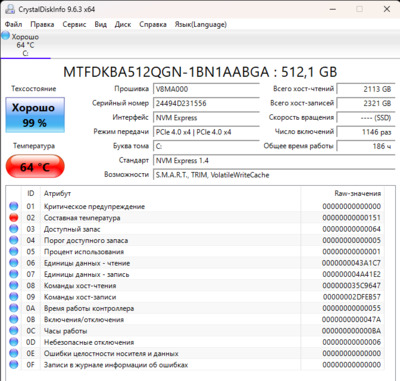Open the Сервис menu
Image resolution: width=400 pixels, height=381 pixels.
click(x=74, y=24)
